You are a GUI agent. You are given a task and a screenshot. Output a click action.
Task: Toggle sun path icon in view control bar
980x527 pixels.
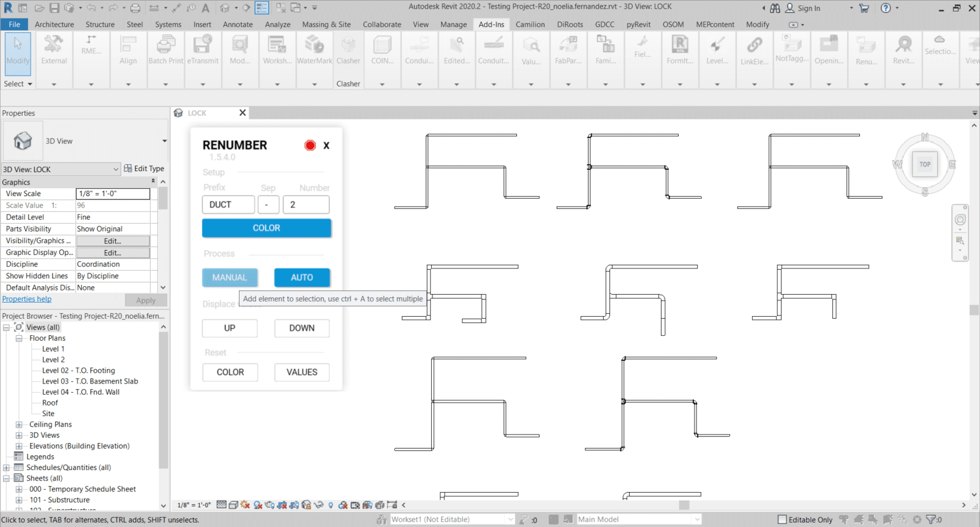click(x=246, y=505)
